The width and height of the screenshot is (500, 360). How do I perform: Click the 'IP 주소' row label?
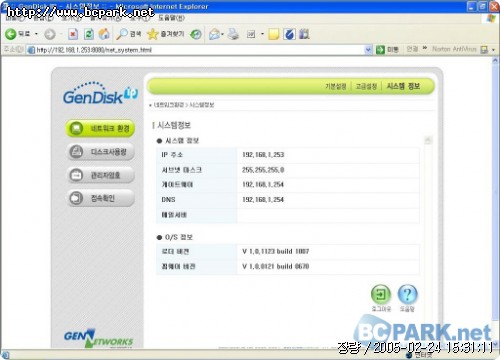172,155
